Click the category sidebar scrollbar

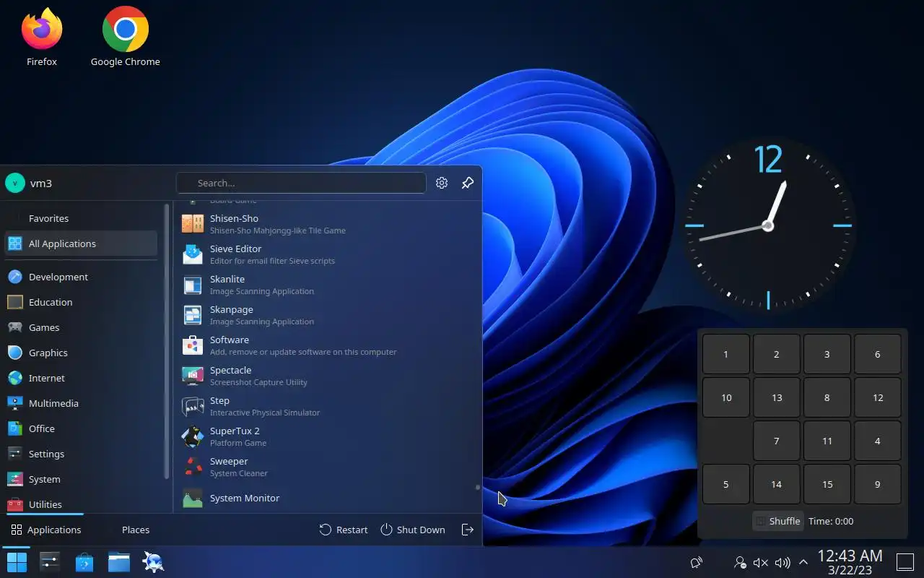(167, 341)
